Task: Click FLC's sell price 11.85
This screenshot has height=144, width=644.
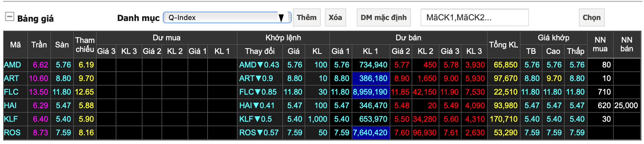Action: (400, 92)
